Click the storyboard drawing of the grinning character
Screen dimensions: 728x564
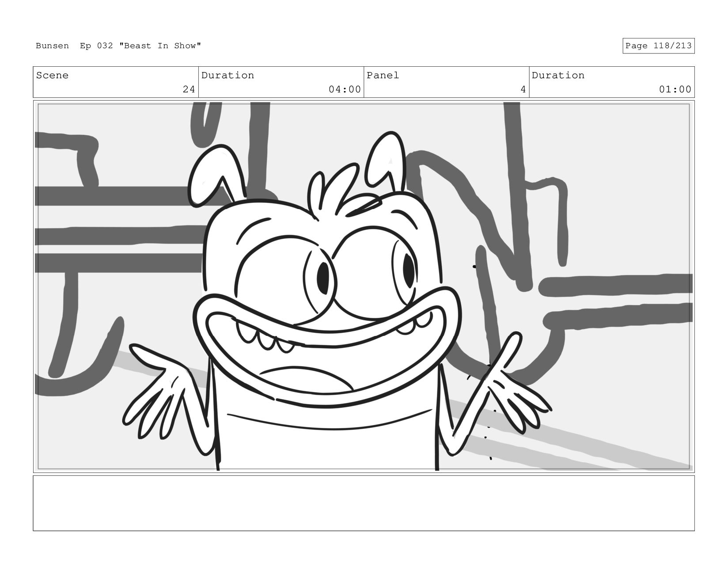[364, 286]
